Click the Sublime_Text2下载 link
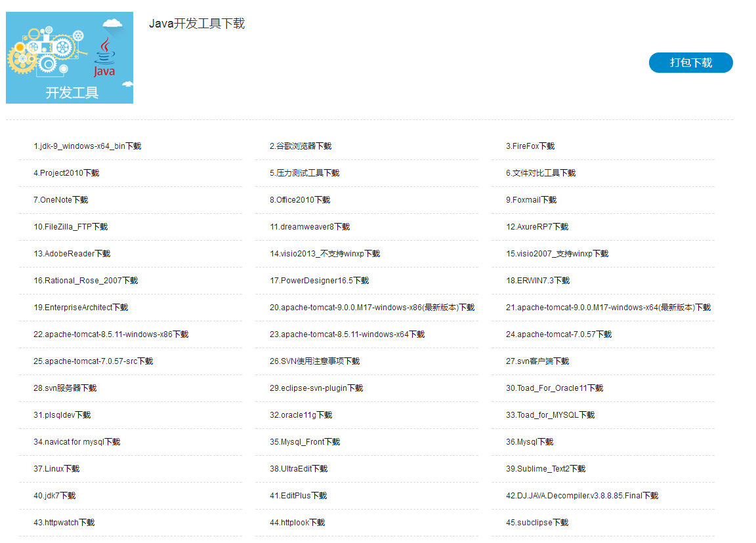 point(545,469)
